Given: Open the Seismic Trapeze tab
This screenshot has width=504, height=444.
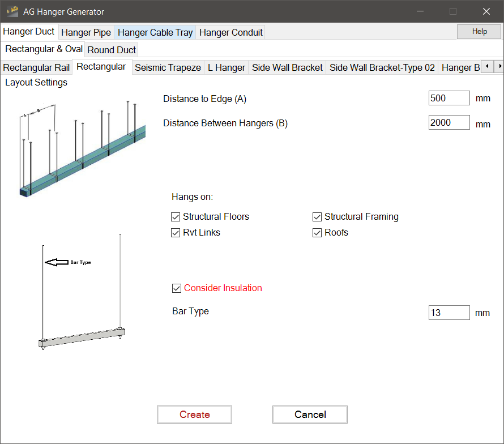Looking at the screenshot, I should pos(168,68).
